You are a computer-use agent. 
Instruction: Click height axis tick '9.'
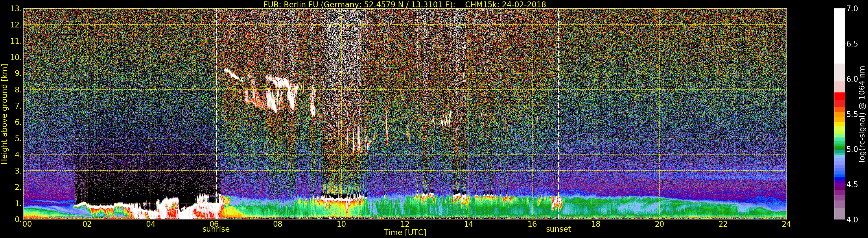(x=18, y=73)
